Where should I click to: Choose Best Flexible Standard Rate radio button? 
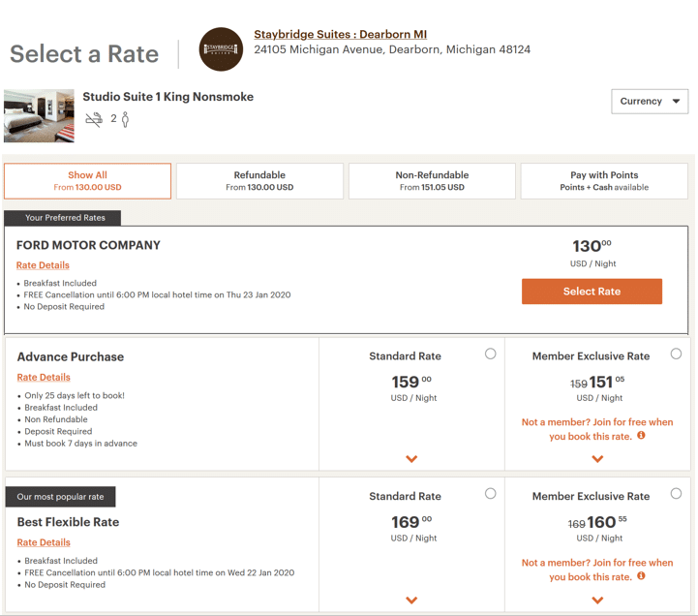[490, 494]
